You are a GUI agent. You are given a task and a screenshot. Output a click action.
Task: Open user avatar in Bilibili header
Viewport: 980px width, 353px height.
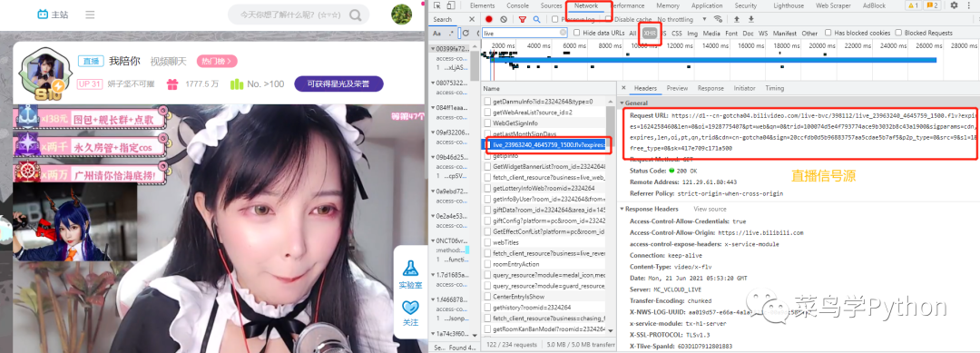[x=401, y=14]
